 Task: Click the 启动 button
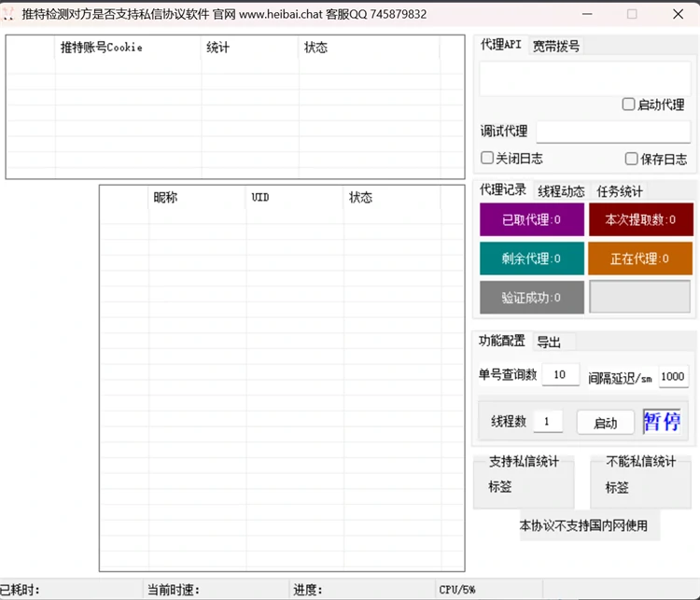606,423
